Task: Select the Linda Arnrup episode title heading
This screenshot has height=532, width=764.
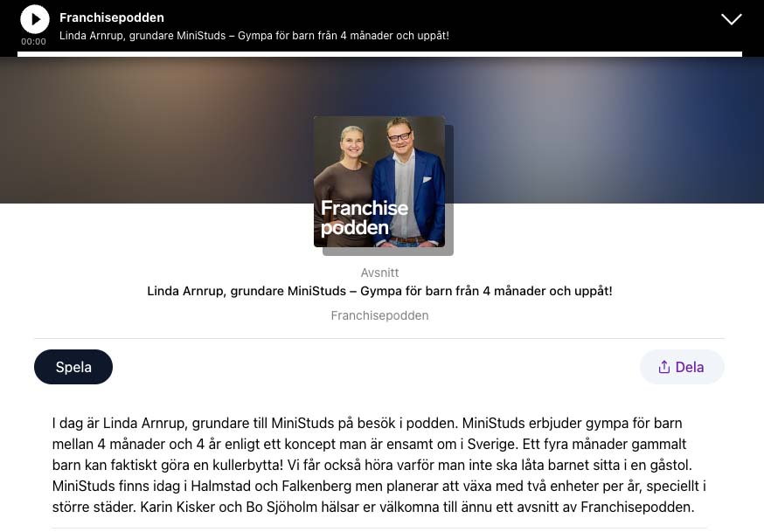Action: pos(379,291)
